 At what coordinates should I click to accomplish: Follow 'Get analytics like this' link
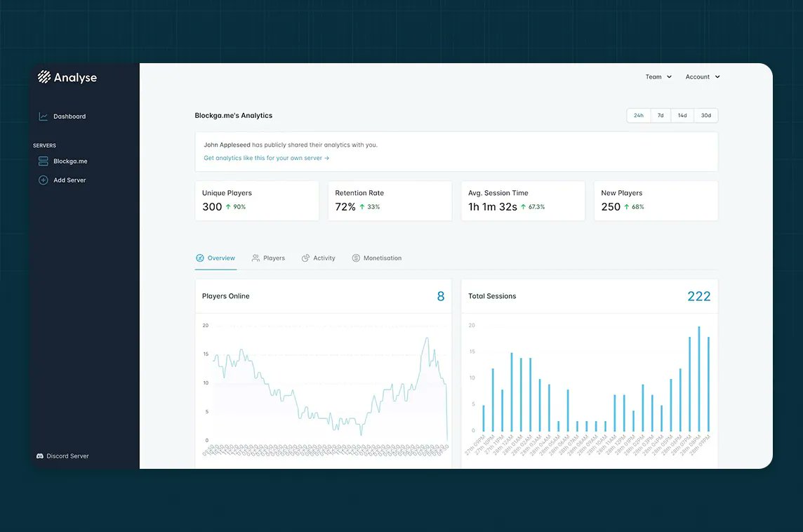click(x=266, y=158)
